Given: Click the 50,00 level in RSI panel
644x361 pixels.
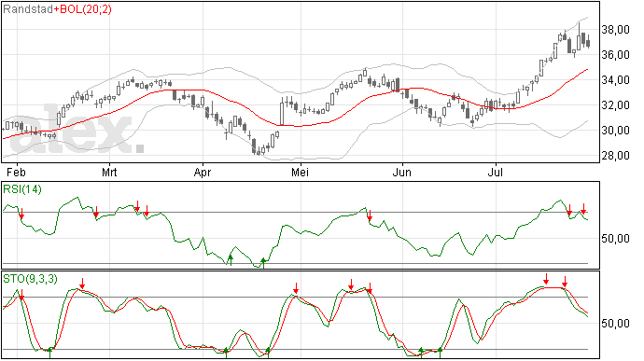Looking at the screenshot, I should [x=615, y=238].
